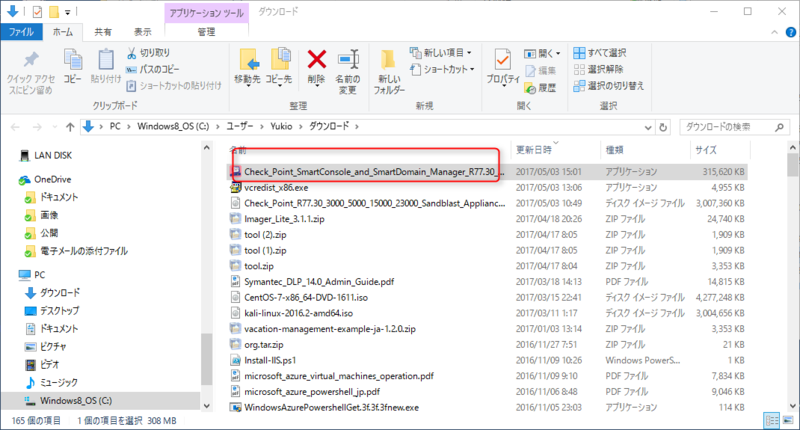Select CentOS-7-x86_64-DVD-1611.iso file
The width and height of the screenshot is (800, 430).
click(x=306, y=297)
